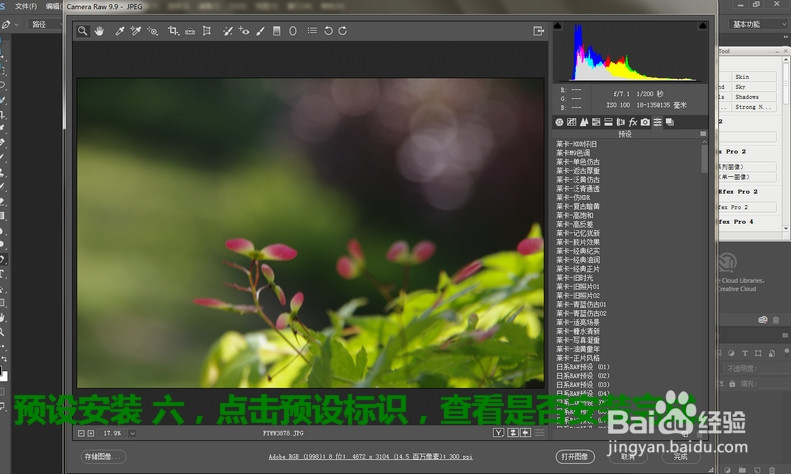Toggle highlight clipping warning in histogram
This screenshot has height=474, width=791.
[x=703, y=25]
